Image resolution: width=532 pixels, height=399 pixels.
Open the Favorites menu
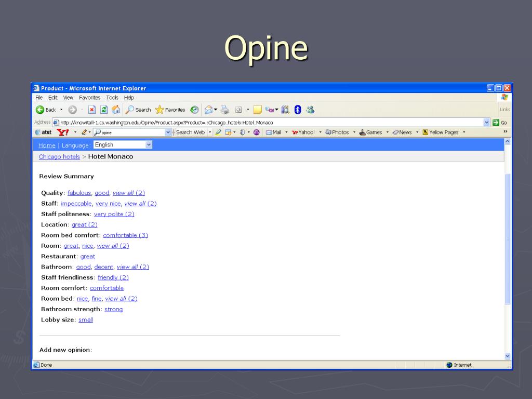89,98
